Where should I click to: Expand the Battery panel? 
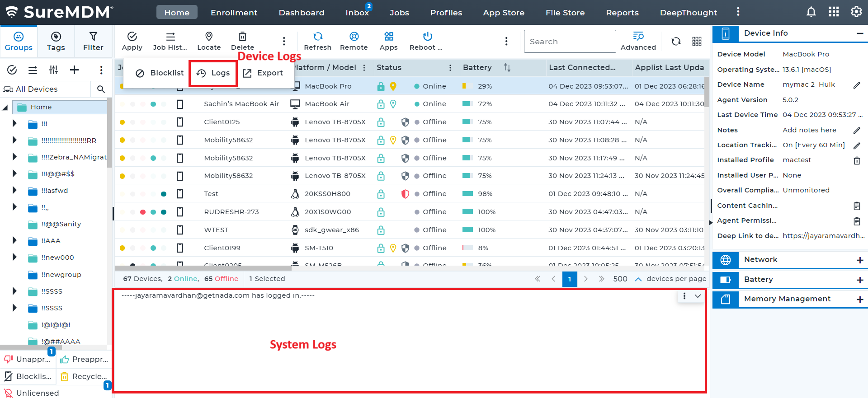point(860,280)
